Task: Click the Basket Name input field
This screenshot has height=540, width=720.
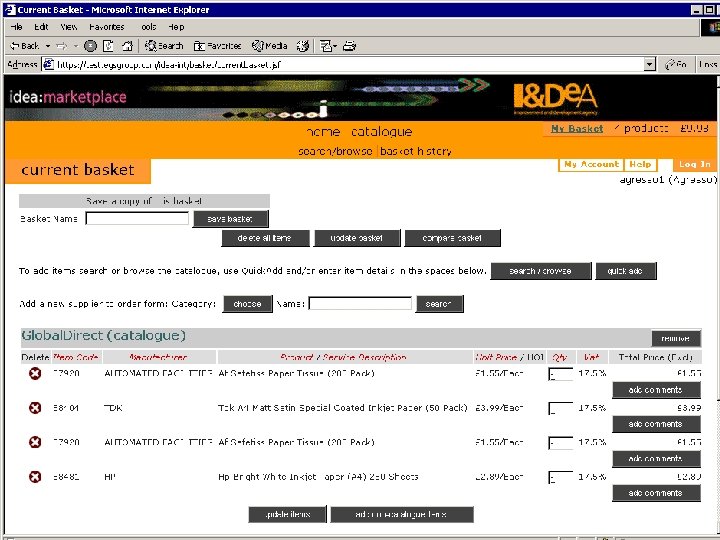Action: pos(137,219)
